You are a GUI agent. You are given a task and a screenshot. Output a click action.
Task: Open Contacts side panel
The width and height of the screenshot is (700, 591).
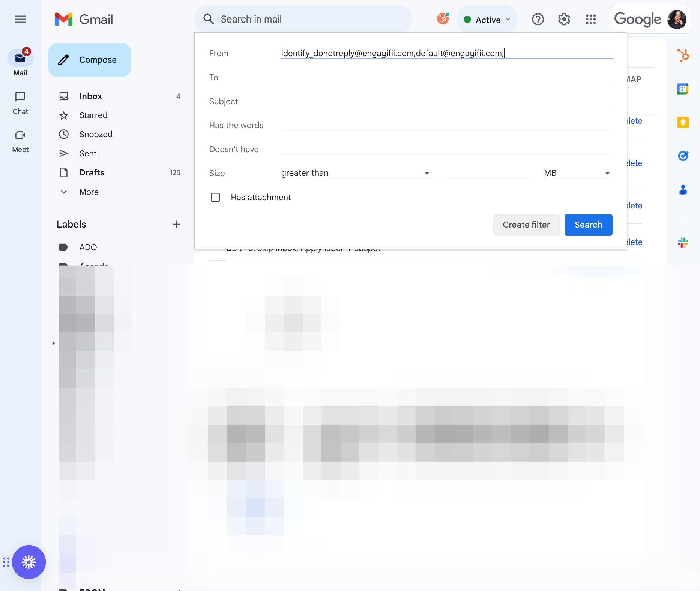tap(683, 190)
